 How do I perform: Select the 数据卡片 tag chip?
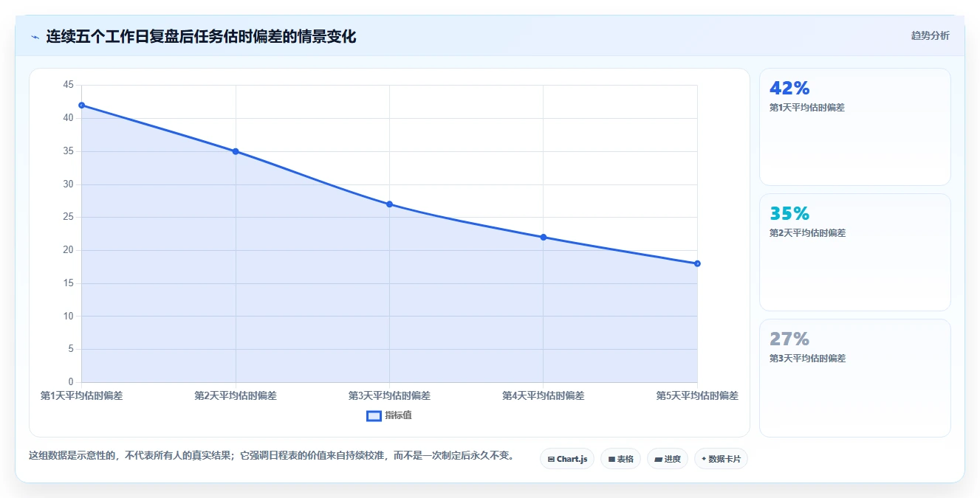(721, 459)
